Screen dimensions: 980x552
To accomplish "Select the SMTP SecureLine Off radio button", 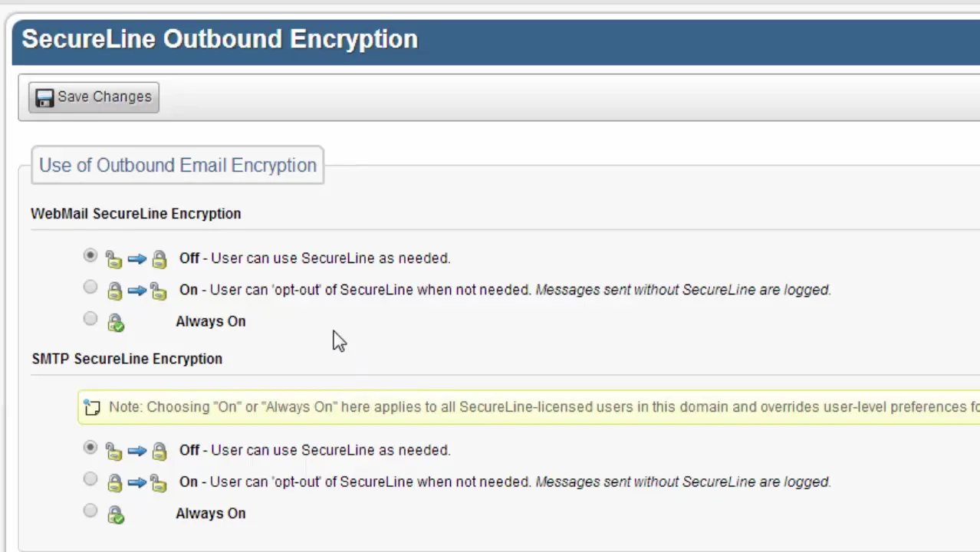I will [90, 448].
